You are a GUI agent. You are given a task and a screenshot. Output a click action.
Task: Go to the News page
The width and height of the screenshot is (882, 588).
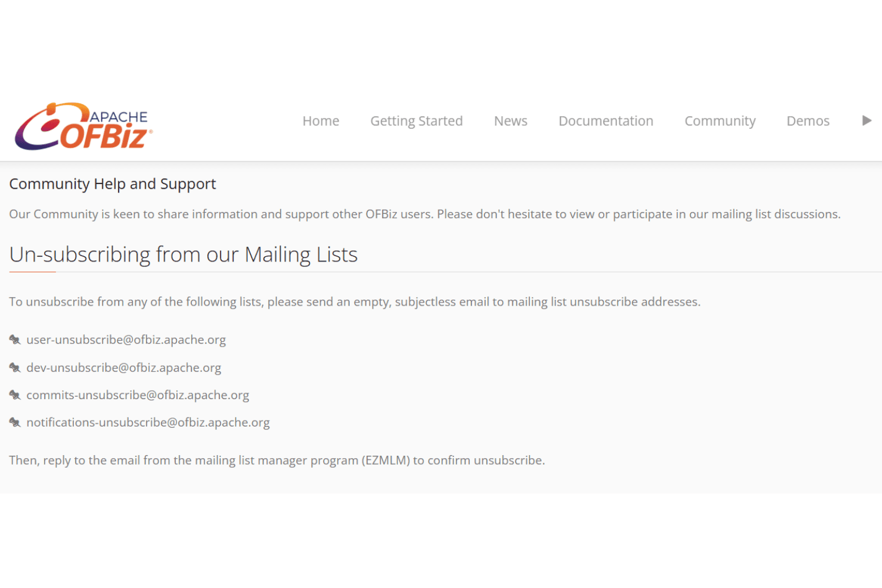pyautogui.click(x=511, y=121)
